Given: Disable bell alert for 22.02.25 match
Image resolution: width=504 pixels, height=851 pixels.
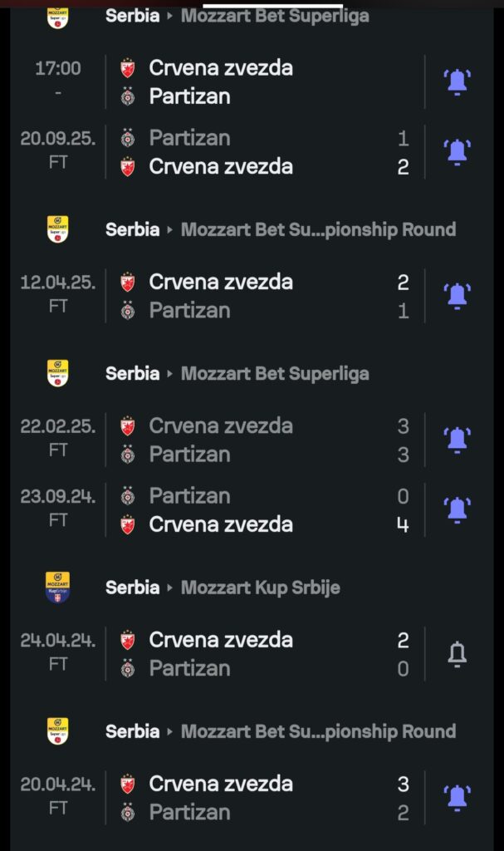Looking at the screenshot, I should click(458, 440).
